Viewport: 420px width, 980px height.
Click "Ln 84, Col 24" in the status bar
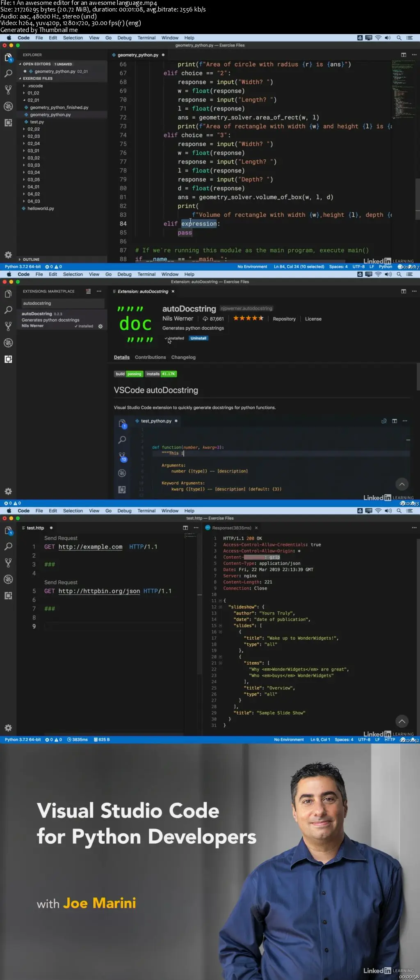tap(299, 267)
